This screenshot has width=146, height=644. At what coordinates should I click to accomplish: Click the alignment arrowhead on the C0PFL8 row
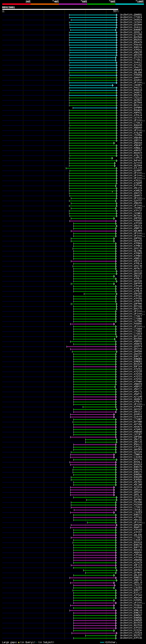(112, 158)
